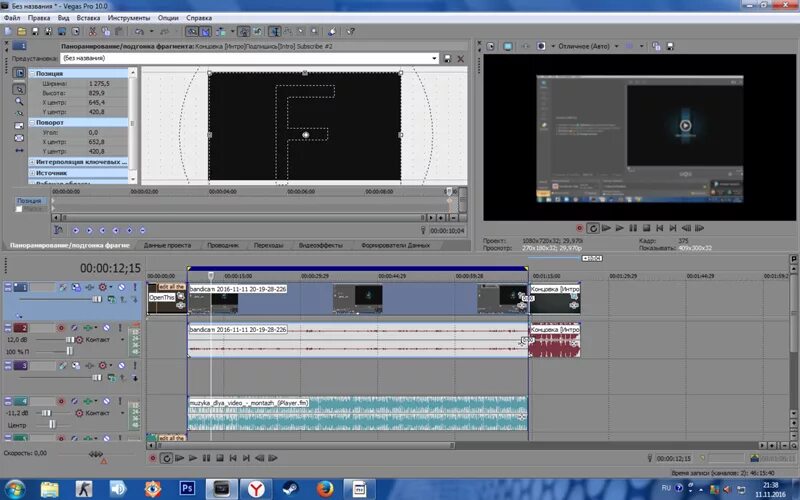Toggle the Mask checkbox in Pan/Crop timeline

pos(19,209)
